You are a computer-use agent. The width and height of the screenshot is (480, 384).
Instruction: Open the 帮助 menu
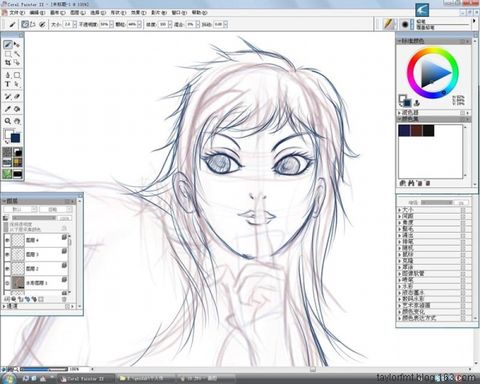pyautogui.click(x=199, y=13)
